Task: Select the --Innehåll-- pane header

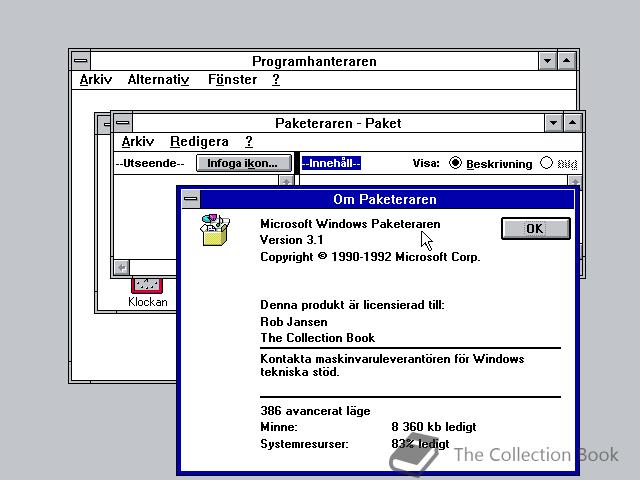Action: [x=331, y=163]
